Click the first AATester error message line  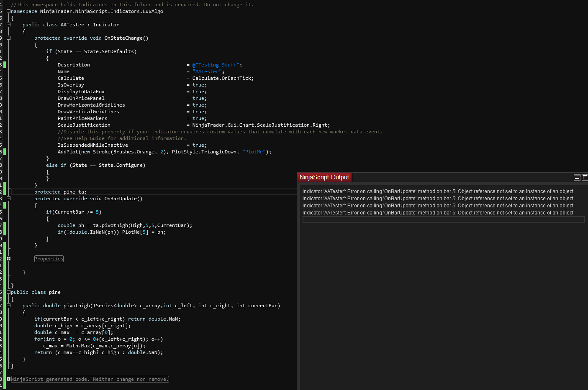click(x=438, y=191)
